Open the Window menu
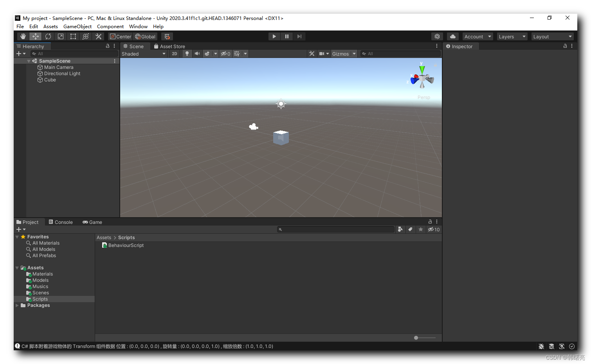Image resolution: width=591 pixels, height=364 pixels. click(138, 27)
